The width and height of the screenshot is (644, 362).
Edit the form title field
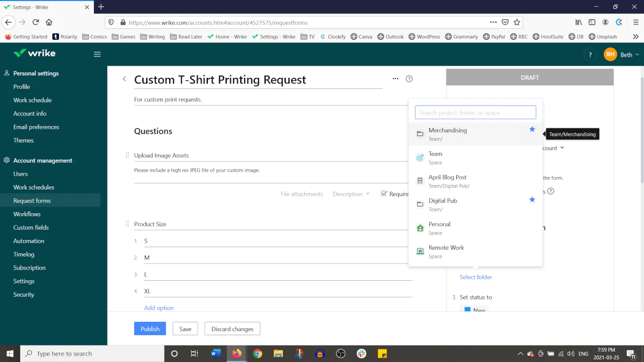pyautogui.click(x=258, y=80)
